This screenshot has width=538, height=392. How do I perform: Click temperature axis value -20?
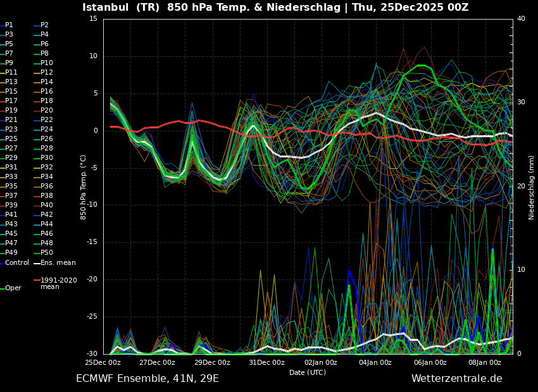click(92, 279)
